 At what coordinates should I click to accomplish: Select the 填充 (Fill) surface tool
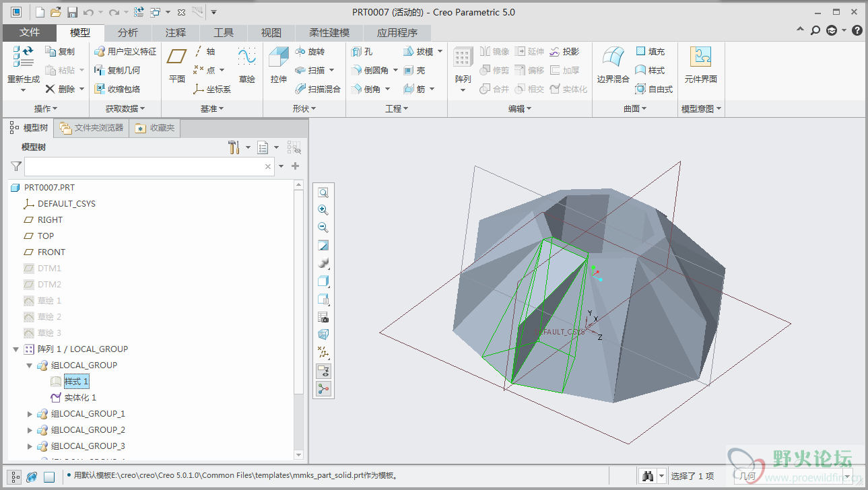click(x=650, y=52)
